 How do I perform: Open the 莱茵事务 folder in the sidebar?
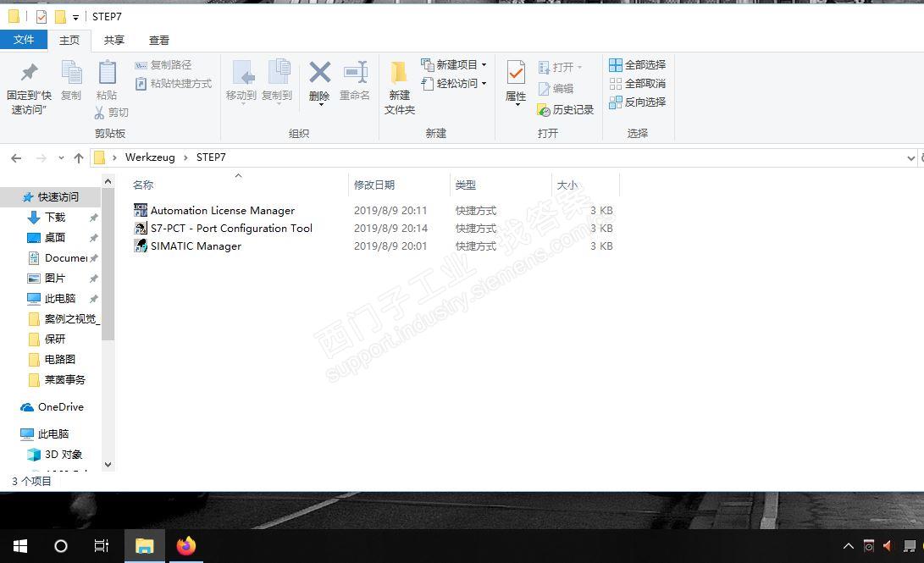coord(57,380)
